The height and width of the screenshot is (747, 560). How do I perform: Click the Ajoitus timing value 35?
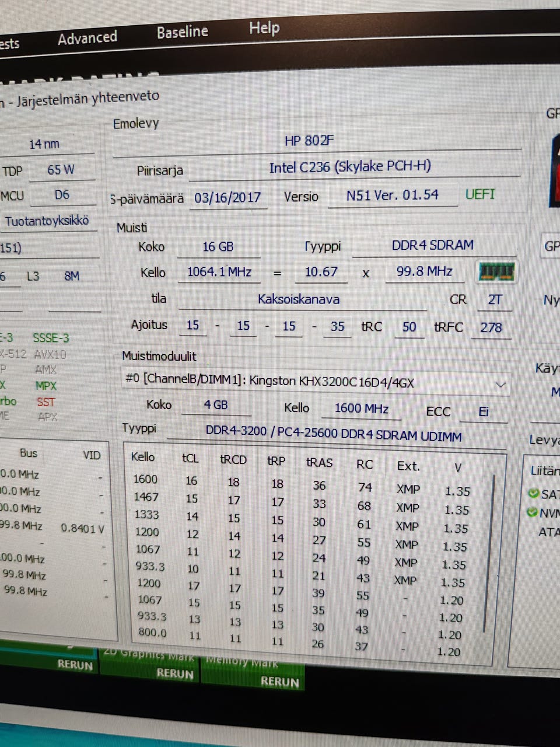(x=337, y=327)
